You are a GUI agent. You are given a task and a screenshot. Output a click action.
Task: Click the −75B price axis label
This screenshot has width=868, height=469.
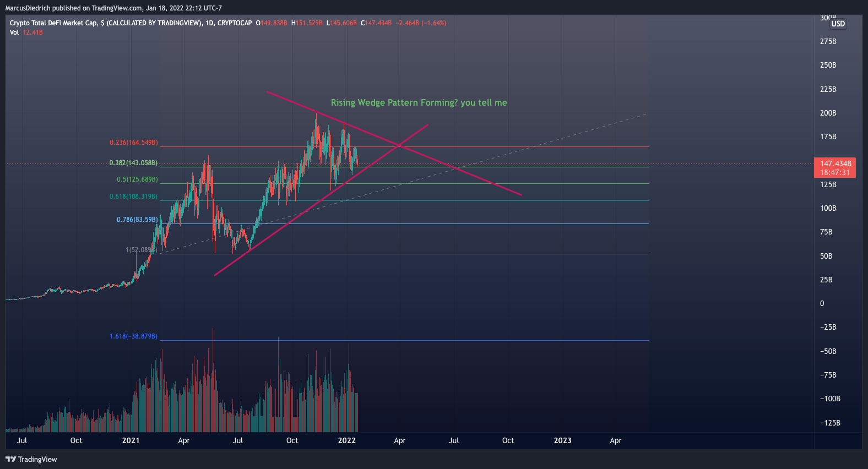(828, 375)
